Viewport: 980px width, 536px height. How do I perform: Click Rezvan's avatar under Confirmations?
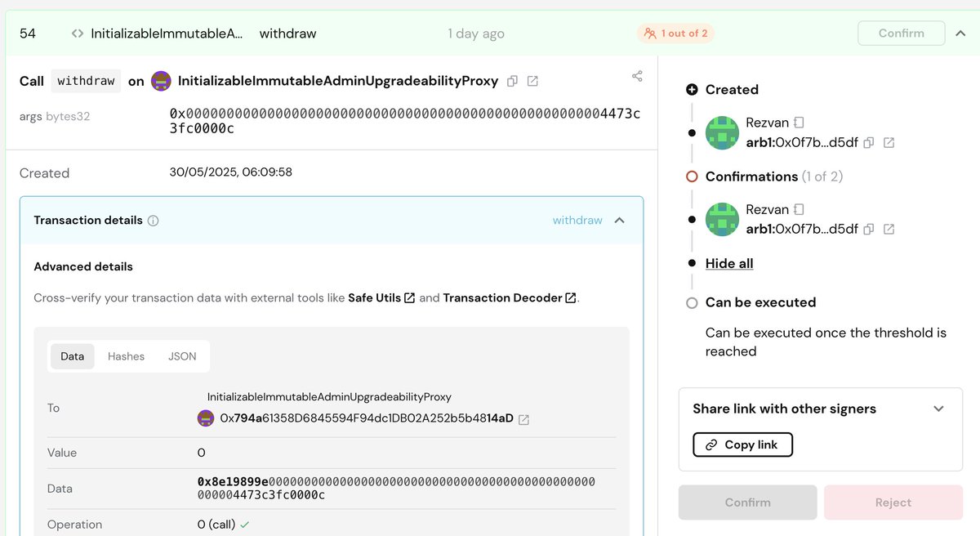722,219
